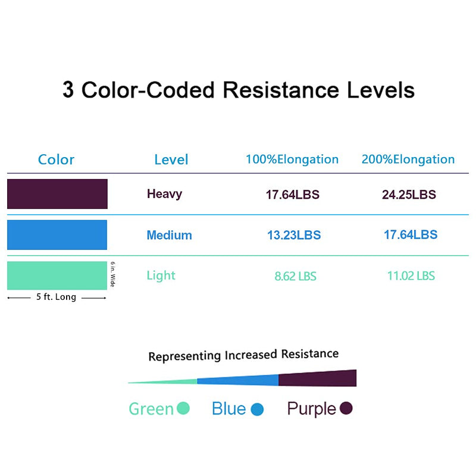Viewport: 476px width, 476px height.
Task: Click the 200%Elongation column header
Action: click(x=408, y=159)
